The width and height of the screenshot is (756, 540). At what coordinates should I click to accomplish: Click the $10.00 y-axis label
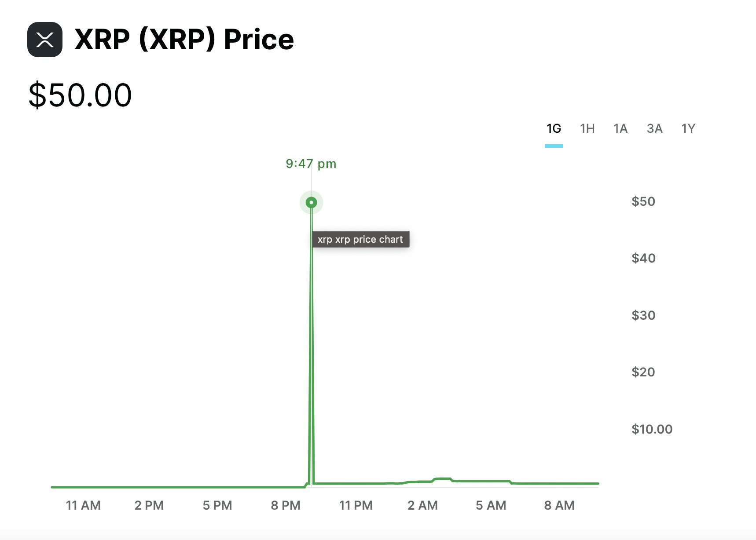pyautogui.click(x=652, y=430)
